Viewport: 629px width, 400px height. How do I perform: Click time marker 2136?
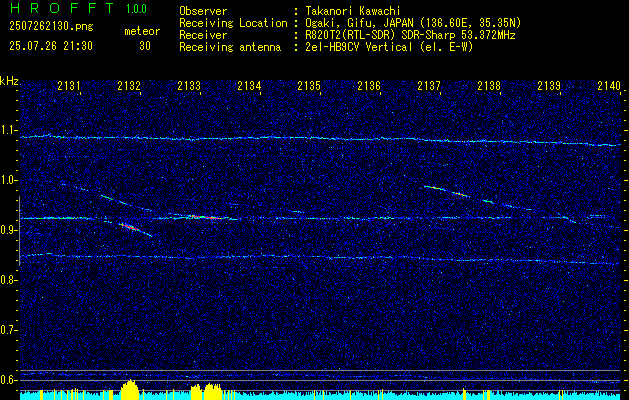click(x=369, y=85)
